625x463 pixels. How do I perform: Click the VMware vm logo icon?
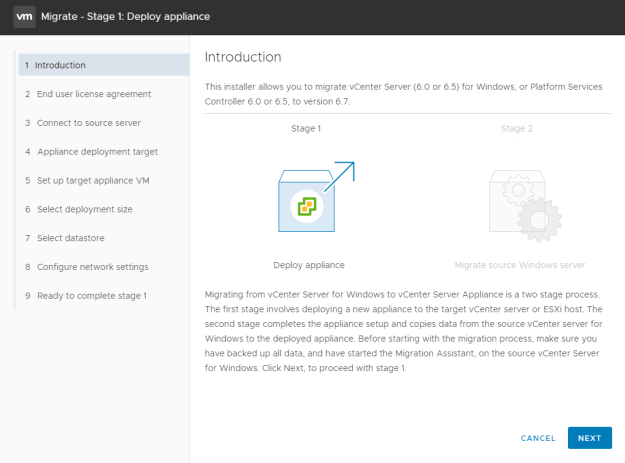[x=24, y=17]
